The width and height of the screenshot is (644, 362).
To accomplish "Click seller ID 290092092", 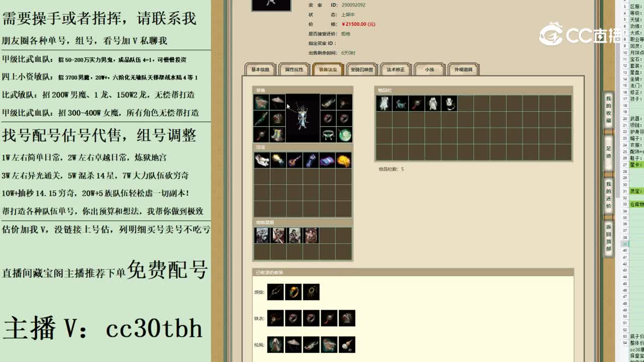I will coord(353,5).
